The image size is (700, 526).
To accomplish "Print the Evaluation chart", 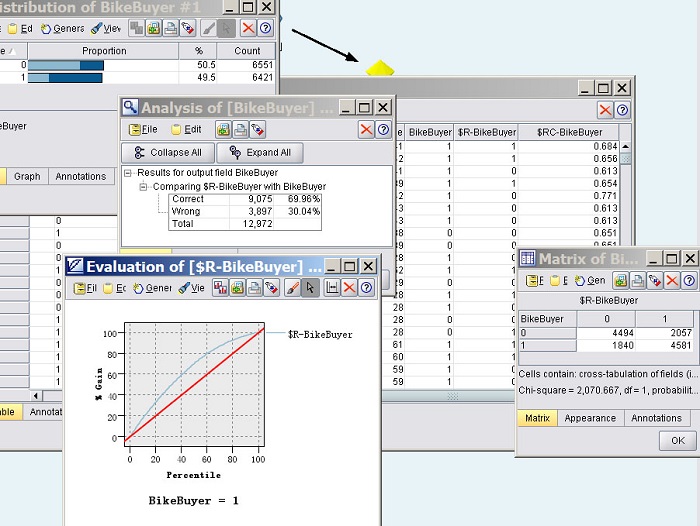I will [254, 288].
